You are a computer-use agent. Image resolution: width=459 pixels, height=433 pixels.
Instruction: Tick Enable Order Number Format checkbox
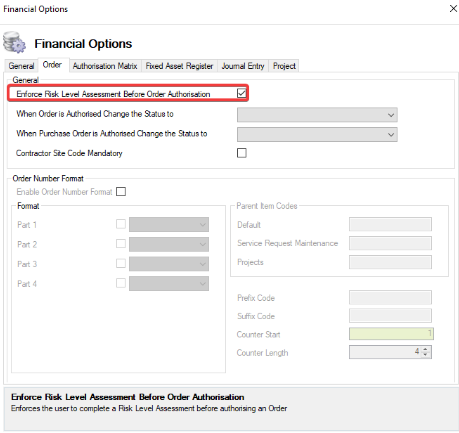tap(121, 192)
